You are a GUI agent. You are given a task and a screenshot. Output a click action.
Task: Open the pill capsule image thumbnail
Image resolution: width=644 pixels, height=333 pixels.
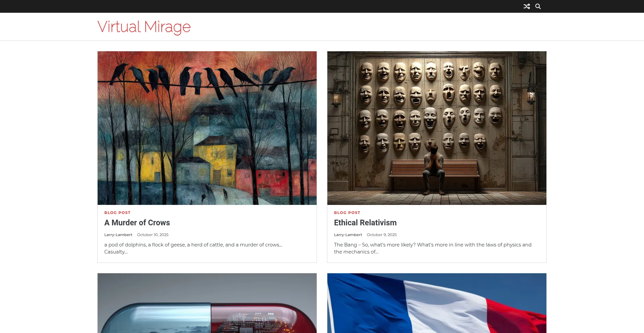coord(207,303)
